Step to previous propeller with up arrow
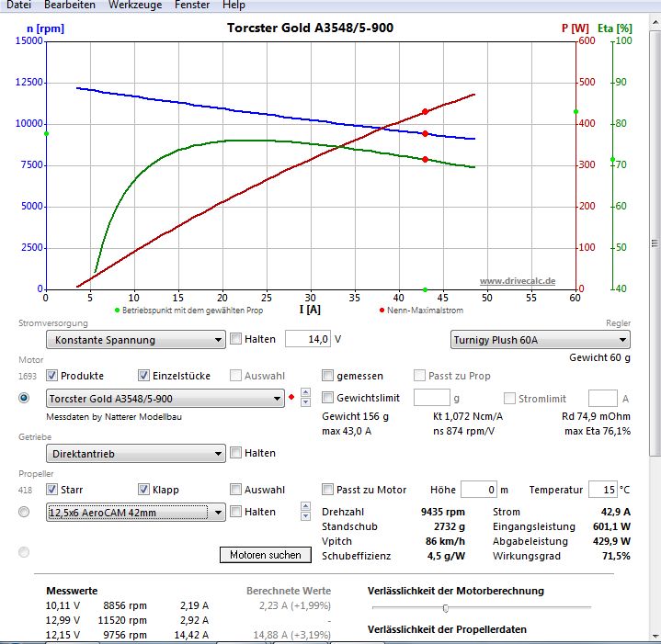The height and width of the screenshot is (644, 661). click(x=306, y=506)
